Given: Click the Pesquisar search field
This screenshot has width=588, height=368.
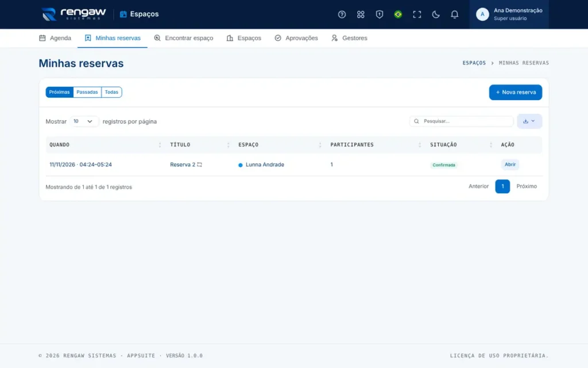Looking at the screenshot, I should coord(461,121).
